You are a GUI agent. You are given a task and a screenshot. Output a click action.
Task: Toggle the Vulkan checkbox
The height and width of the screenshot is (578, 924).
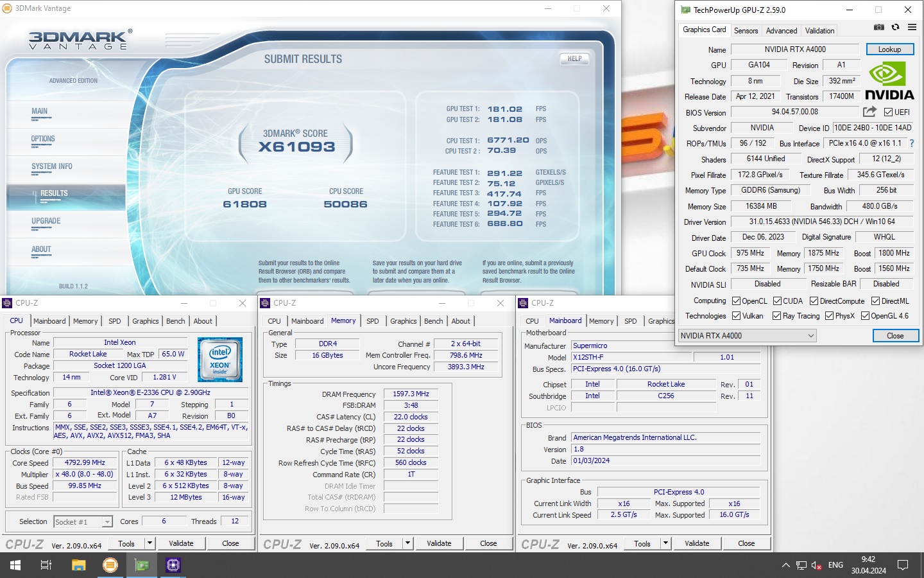tap(737, 316)
